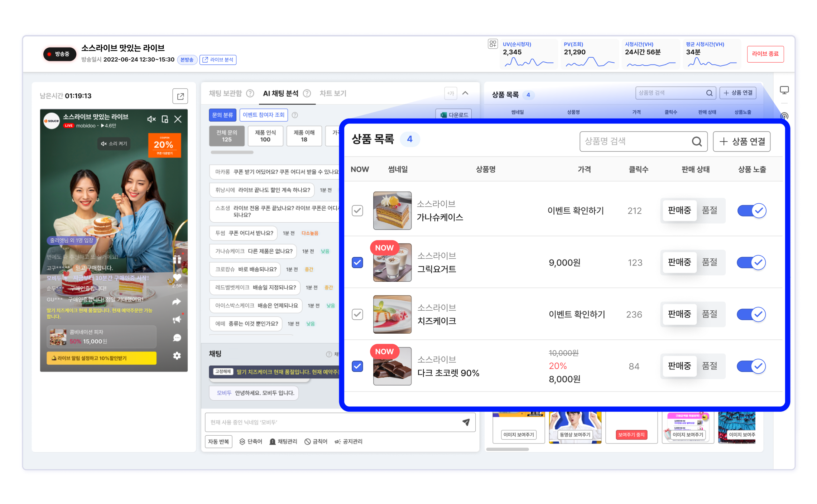The width and height of the screenshot is (817, 504).
Task: Show help next to event participant lookup
Action: [295, 115]
